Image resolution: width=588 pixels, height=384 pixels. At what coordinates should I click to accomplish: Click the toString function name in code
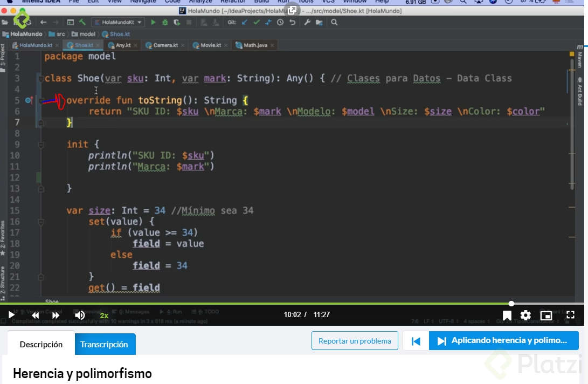160,100
